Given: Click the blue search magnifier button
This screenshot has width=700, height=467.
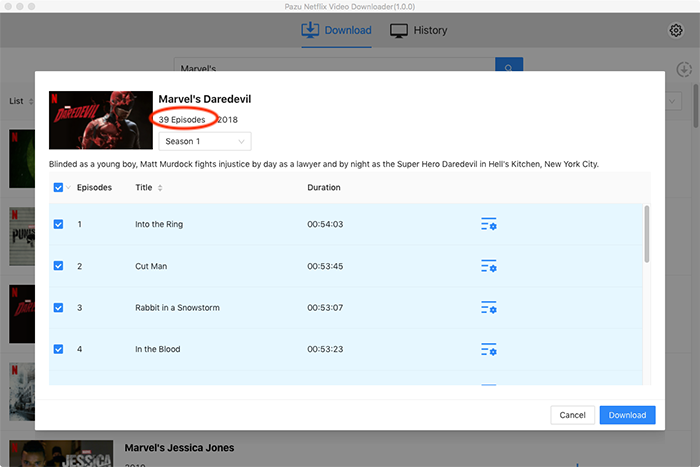Looking at the screenshot, I should 509,65.
